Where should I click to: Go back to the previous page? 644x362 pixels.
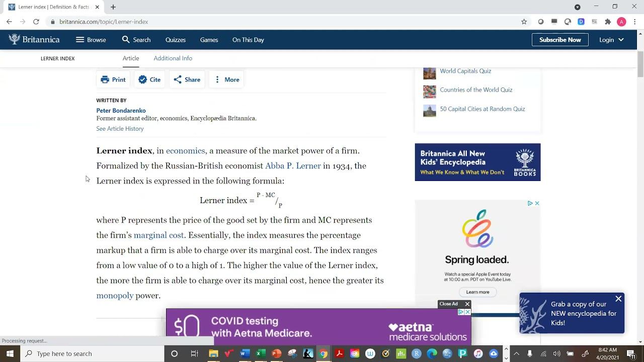[9, 22]
